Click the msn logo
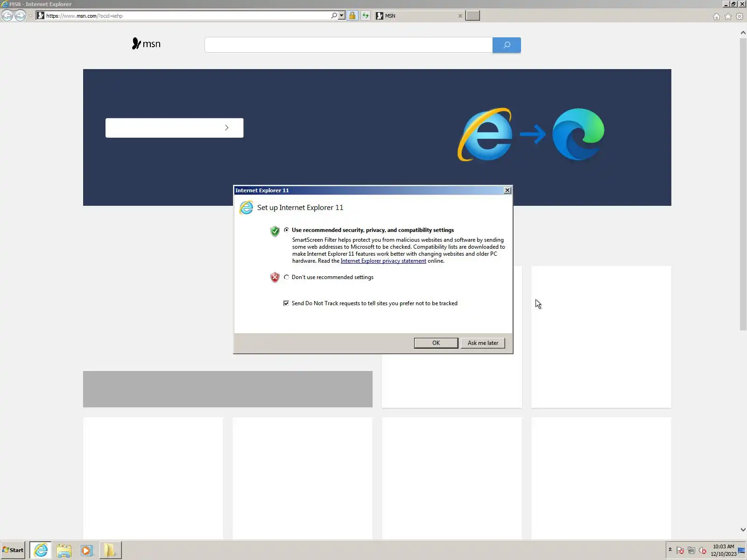The height and width of the screenshot is (560, 747). tap(146, 44)
